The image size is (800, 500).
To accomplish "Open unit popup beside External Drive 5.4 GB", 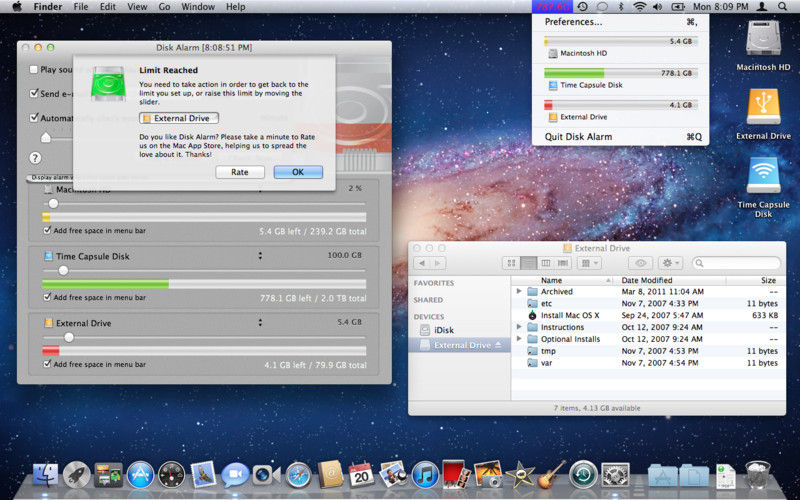I will 260,322.
